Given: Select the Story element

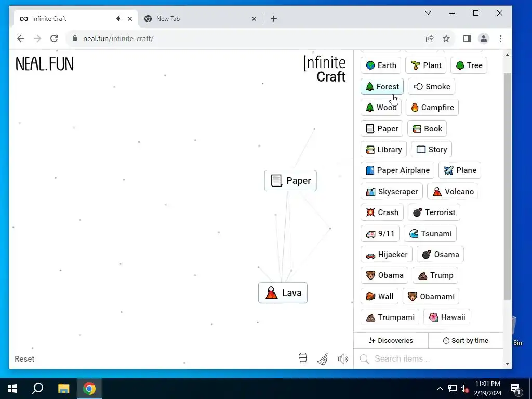Looking at the screenshot, I should coord(431,149).
